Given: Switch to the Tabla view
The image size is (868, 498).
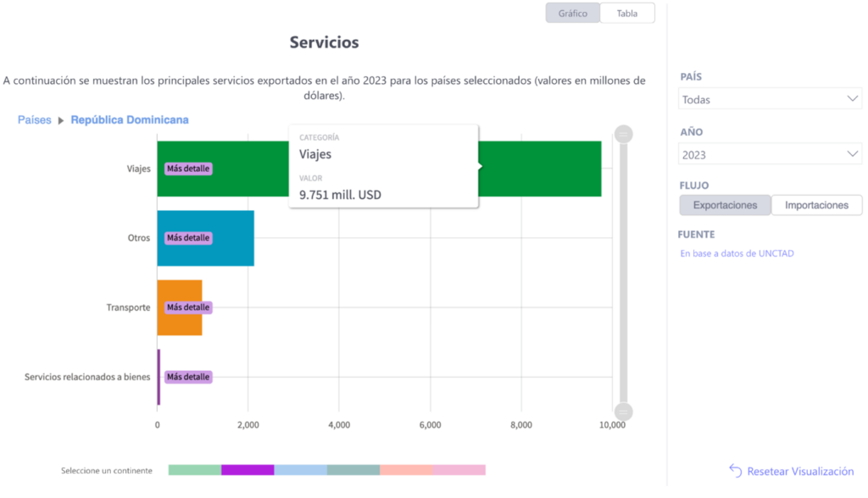Looking at the screenshot, I should [x=627, y=14].
